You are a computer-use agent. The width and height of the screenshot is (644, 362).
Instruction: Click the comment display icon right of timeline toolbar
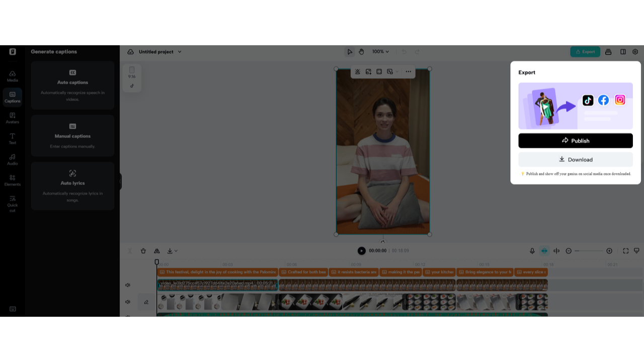click(x=636, y=251)
